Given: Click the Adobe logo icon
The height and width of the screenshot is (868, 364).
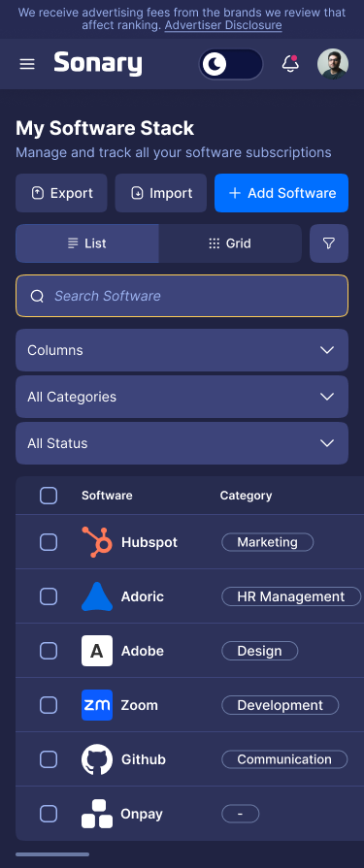Looking at the screenshot, I should (97, 651).
